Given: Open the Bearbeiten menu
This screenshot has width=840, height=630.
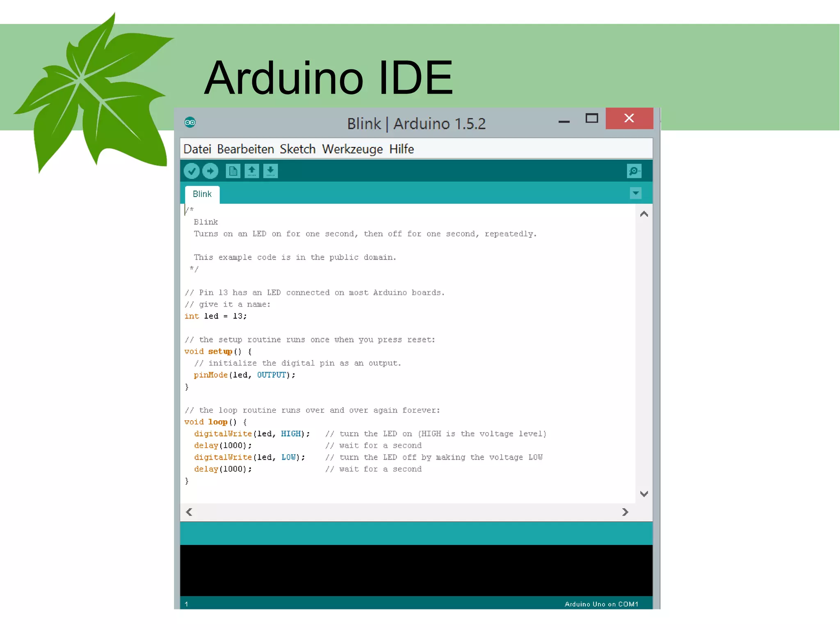Looking at the screenshot, I should tap(245, 149).
